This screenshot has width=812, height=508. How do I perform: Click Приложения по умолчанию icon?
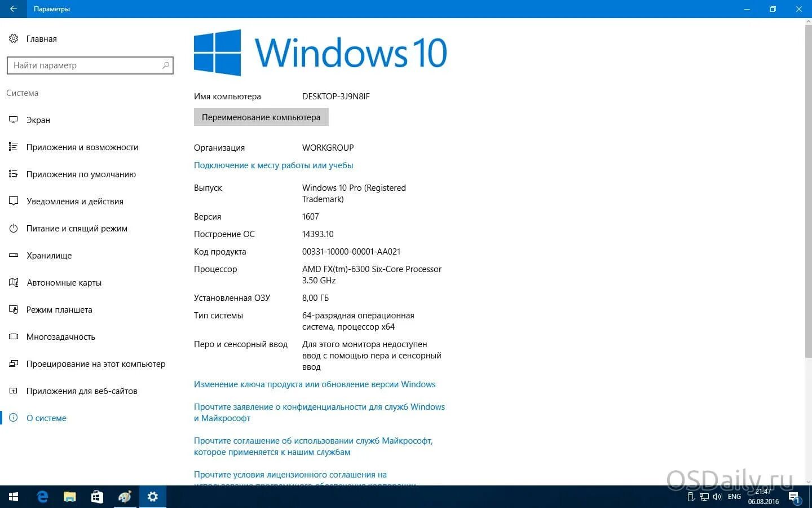(14, 174)
